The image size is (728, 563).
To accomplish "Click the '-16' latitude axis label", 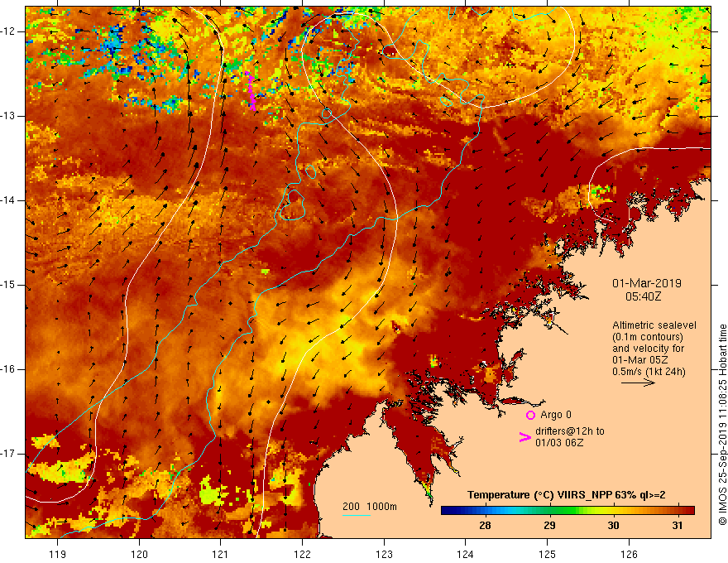I will [9, 369].
